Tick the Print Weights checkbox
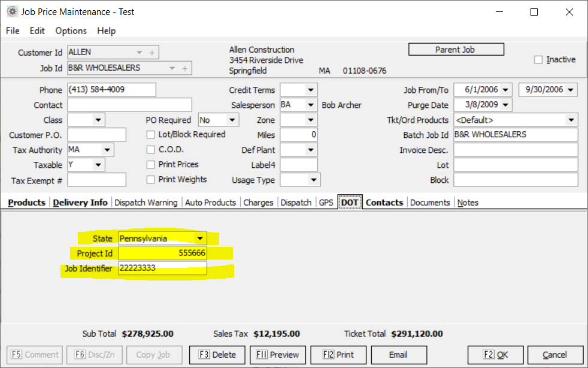 (151, 180)
